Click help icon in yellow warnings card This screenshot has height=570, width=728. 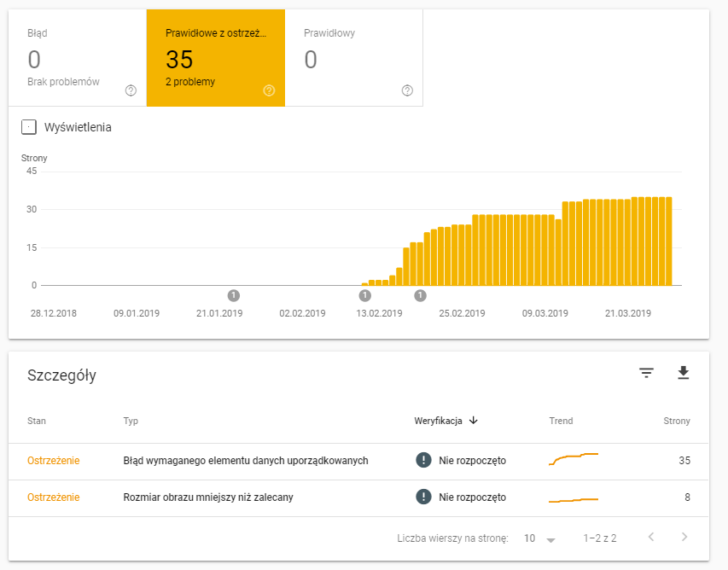269,90
